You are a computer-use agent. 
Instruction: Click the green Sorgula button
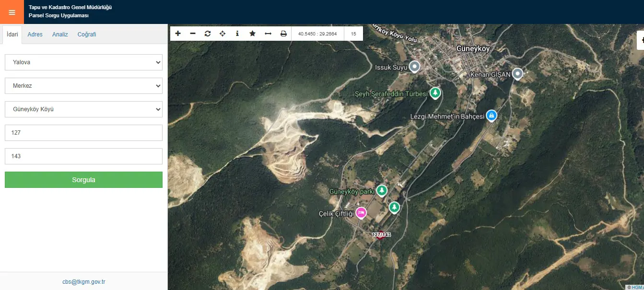(83, 180)
